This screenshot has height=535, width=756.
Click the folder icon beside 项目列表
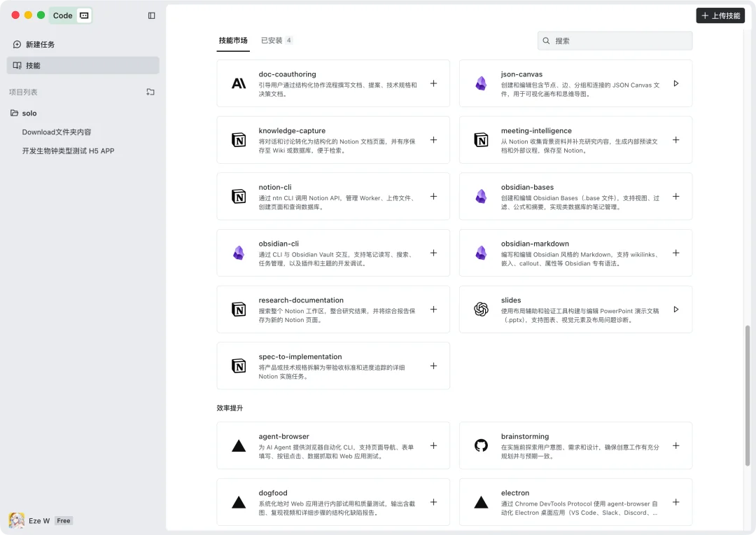[150, 90]
